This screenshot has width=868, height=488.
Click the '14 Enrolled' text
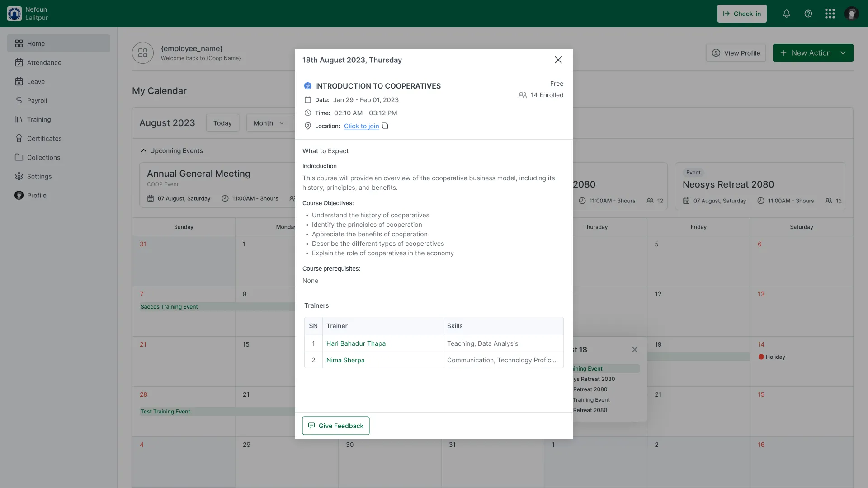[547, 95]
